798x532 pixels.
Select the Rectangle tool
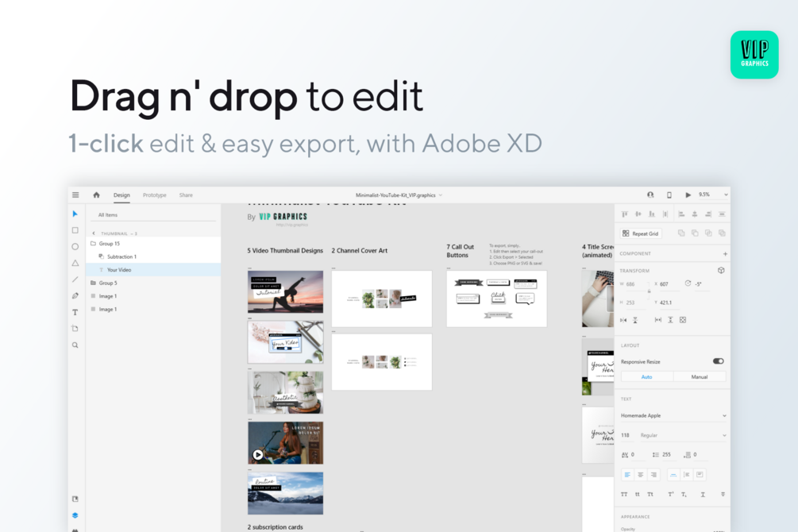75,230
